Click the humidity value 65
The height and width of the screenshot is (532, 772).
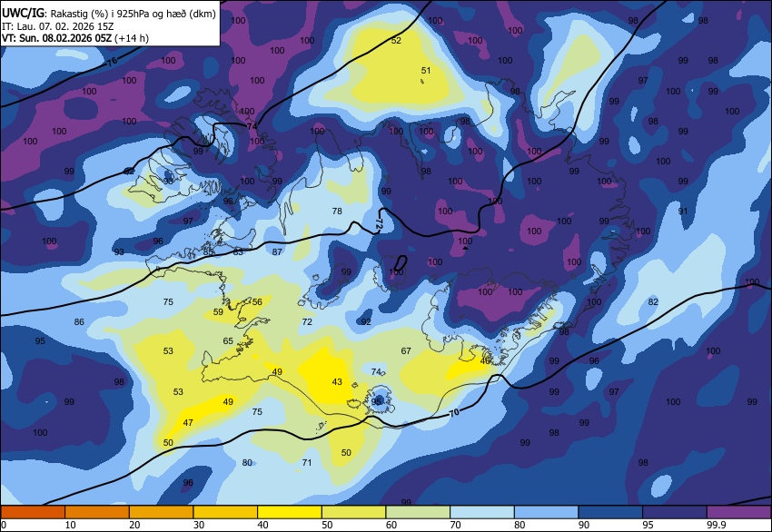click(228, 340)
